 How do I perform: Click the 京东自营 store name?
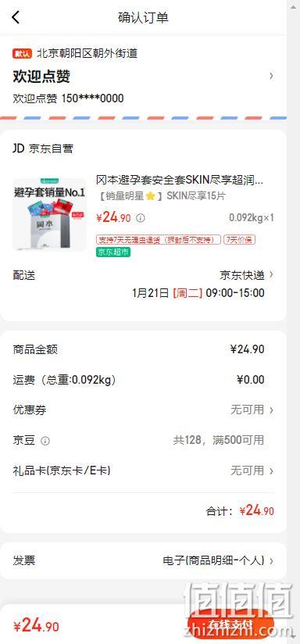pyautogui.click(x=51, y=148)
